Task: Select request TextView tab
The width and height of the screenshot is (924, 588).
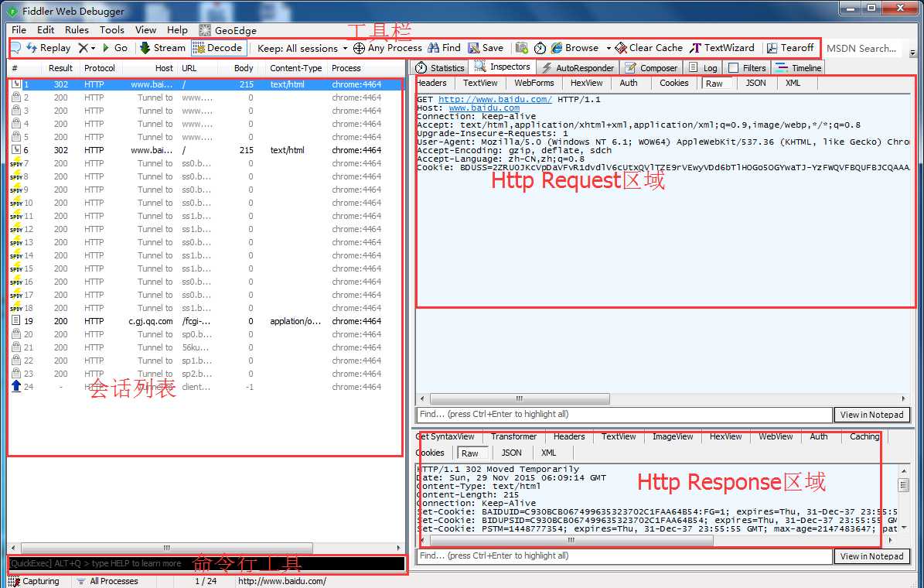Action: [480, 83]
